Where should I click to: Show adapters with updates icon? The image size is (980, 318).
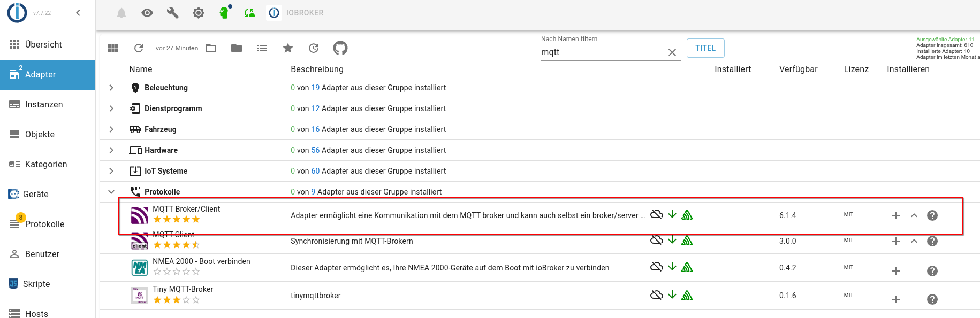(x=314, y=48)
